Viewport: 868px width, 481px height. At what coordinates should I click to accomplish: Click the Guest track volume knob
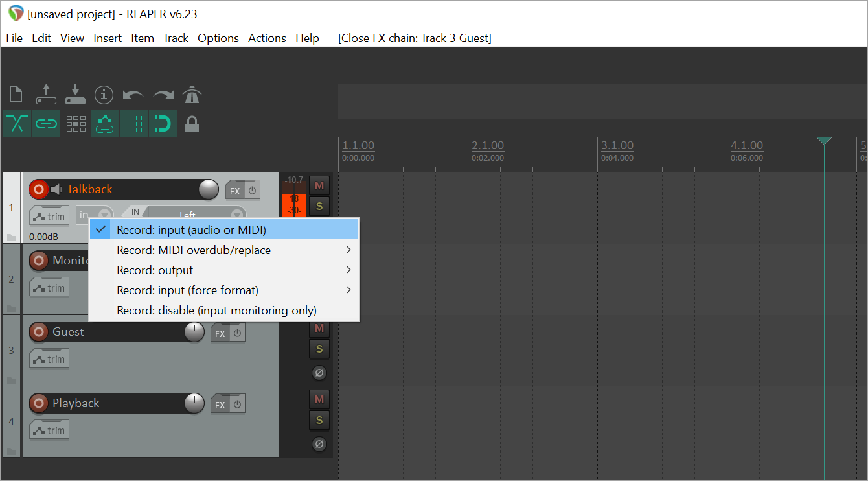194,333
